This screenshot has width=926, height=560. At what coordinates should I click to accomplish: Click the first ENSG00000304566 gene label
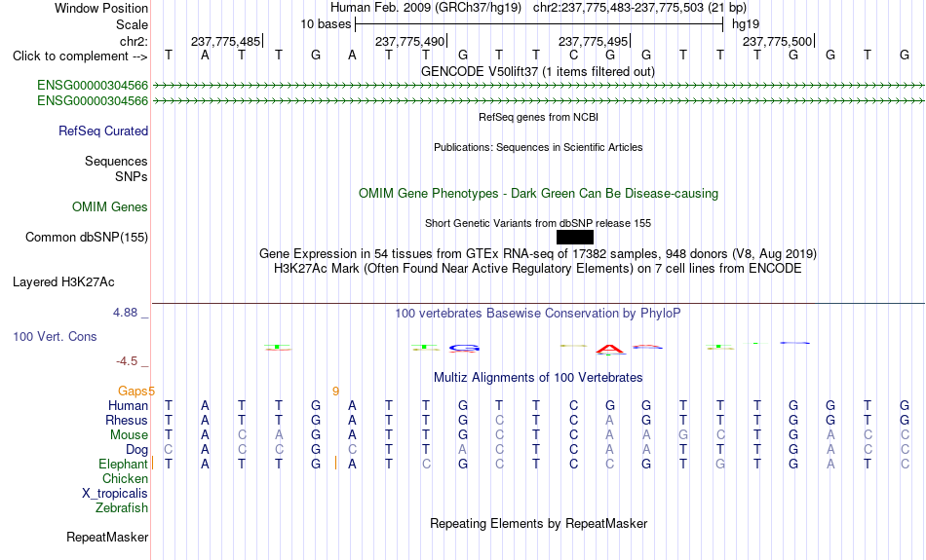(x=93, y=86)
